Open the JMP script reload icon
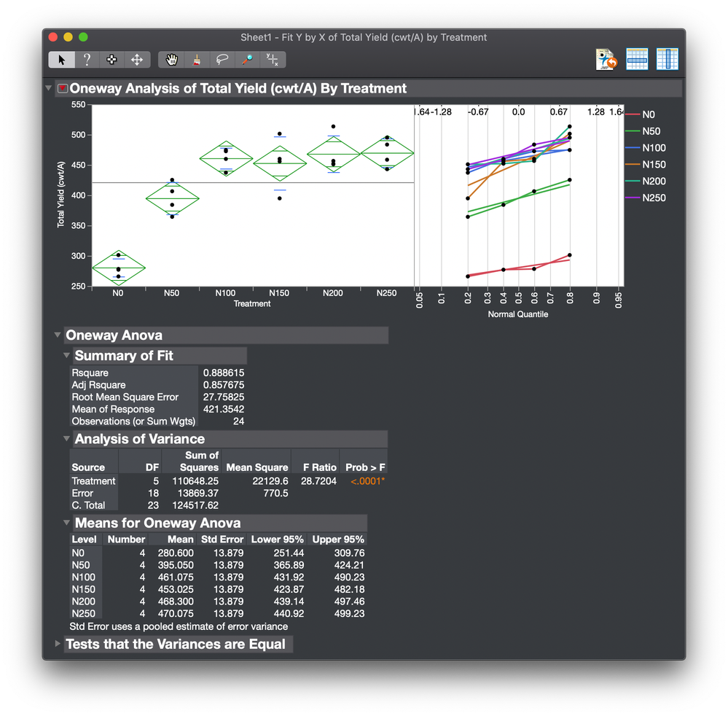This screenshot has width=728, height=716. [x=606, y=60]
